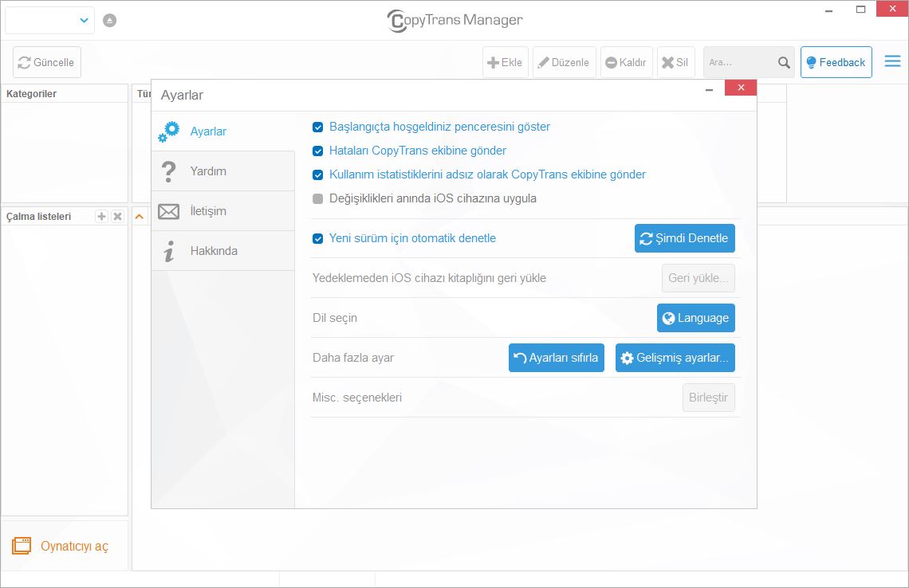909x588 pixels.
Task: Minimize the Ayarlar dialog
Action: pyautogui.click(x=709, y=88)
